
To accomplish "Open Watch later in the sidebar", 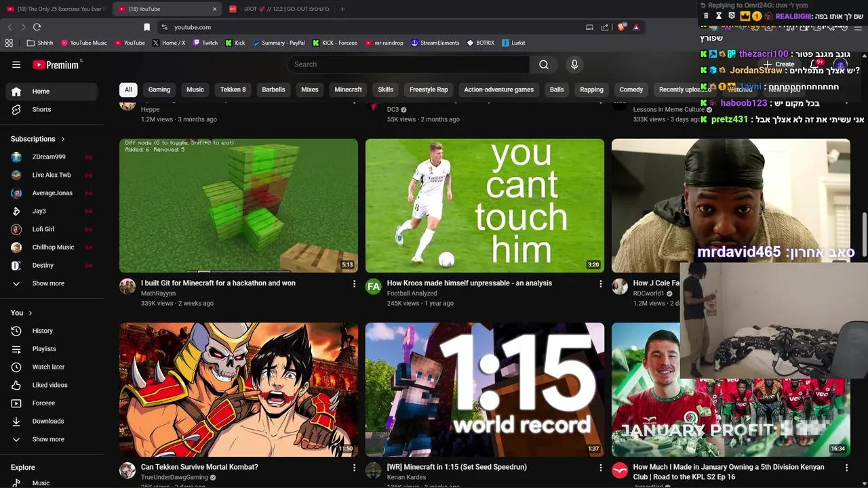I will coord(52,367).
